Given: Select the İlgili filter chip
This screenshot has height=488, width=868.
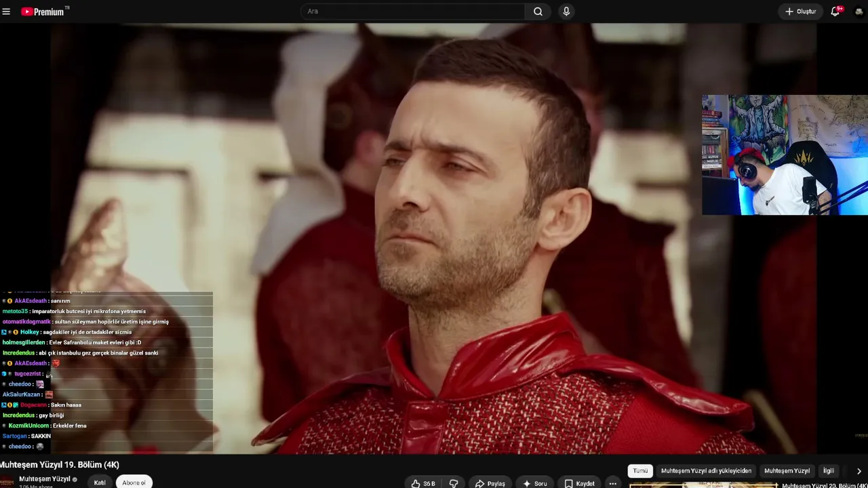Looking at the screenshot, I should click(829, 470).
